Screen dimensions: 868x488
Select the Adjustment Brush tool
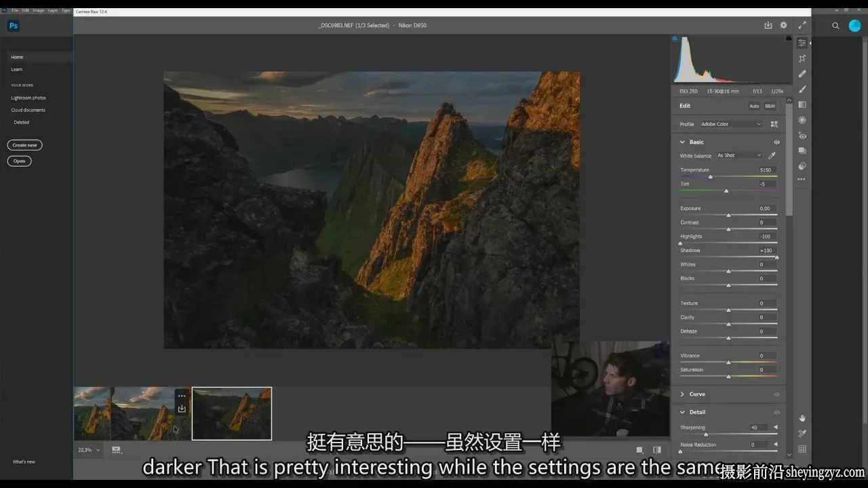(802, 89)
